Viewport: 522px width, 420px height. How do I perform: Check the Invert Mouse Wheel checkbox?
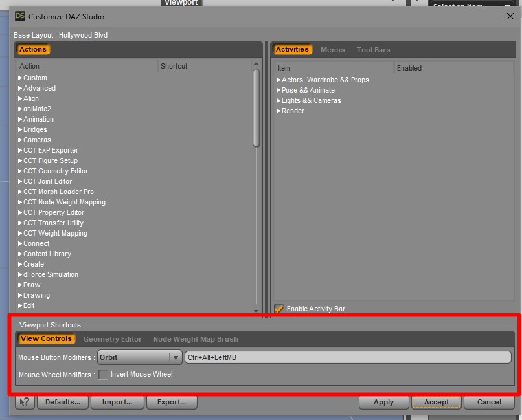(x=103, y=375)
